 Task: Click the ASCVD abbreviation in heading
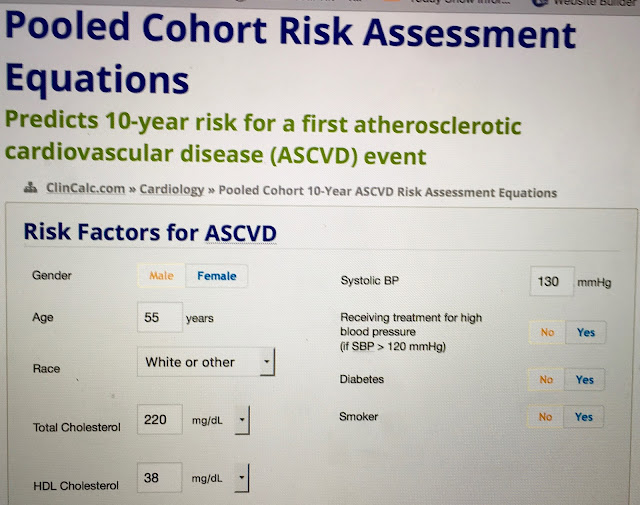point(240,234)
